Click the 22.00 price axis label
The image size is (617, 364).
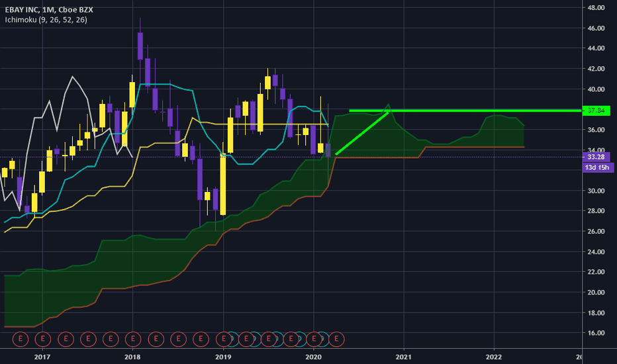[x=596, y=271]
